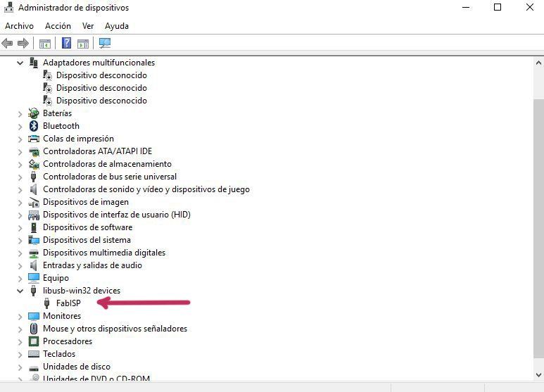Minimize the Administrador de dispositivos window
Screen dimensions: 544x392
tap(466, 7)
